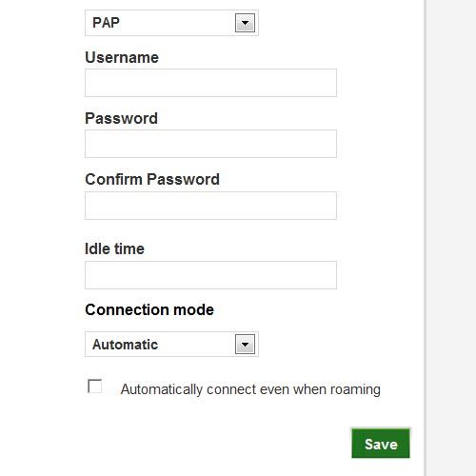The height and width of the screenshot is (476, 476).
Task: Open the PAP authentication combo box
Action: [x=171, y=23]
